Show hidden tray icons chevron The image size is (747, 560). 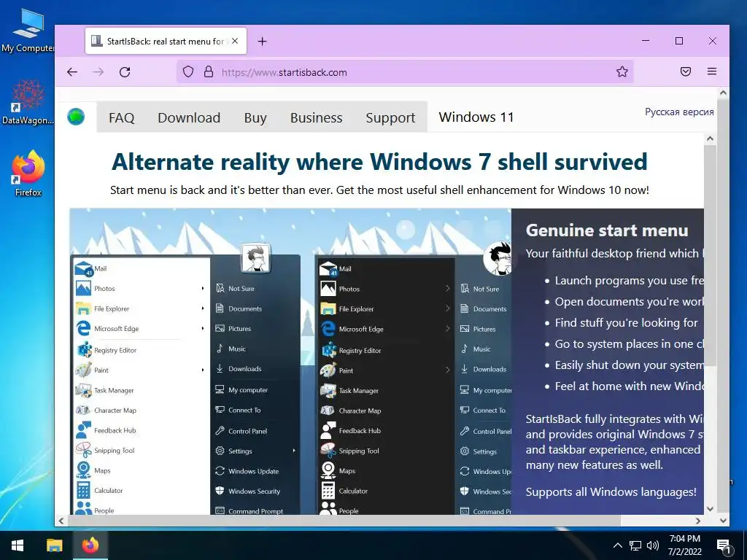pos(617,545)
